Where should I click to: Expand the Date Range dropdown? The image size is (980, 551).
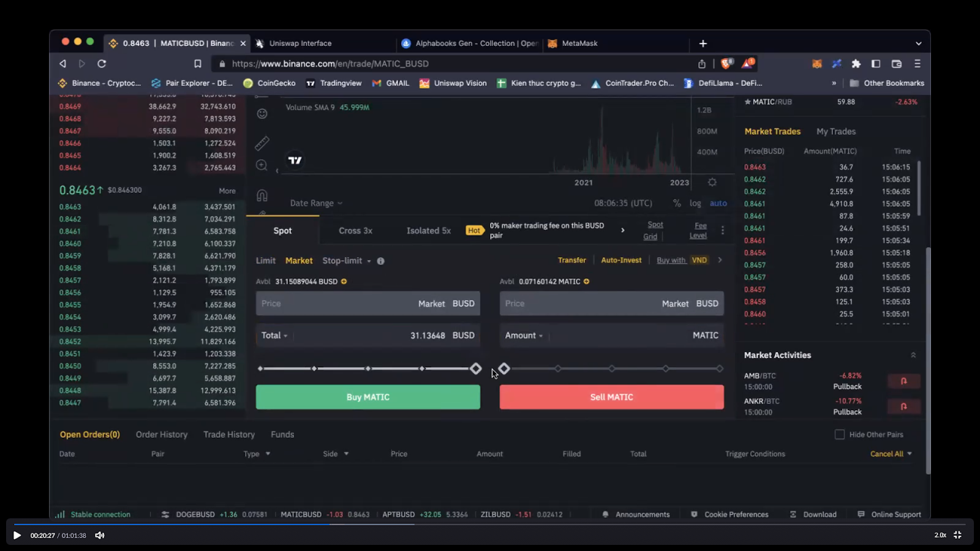(x=316, y=203)
